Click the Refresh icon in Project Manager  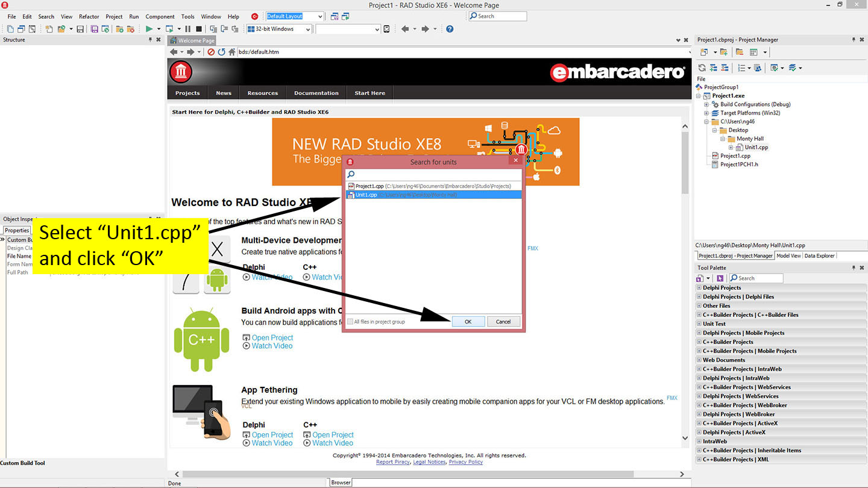(x=702, y=67)
